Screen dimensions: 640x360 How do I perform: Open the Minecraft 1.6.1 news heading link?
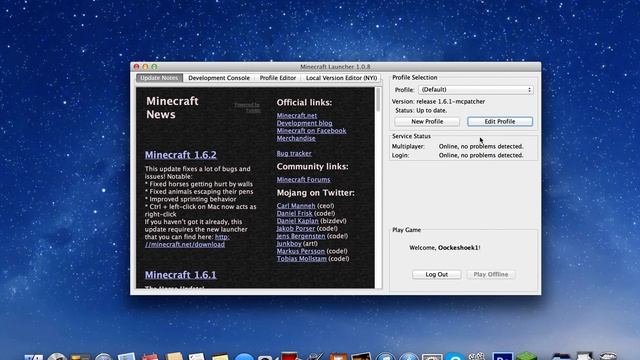181,275
